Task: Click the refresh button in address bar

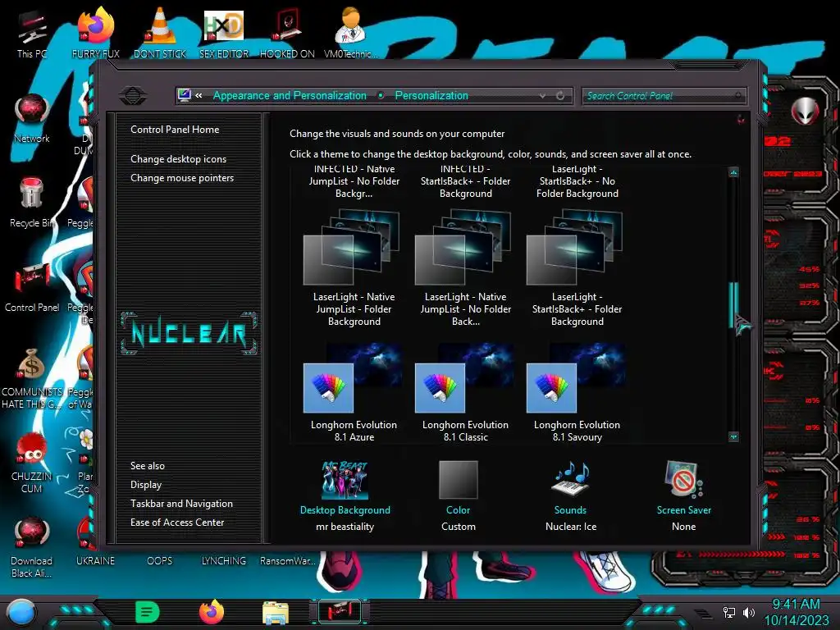Action: coord(560,96)
